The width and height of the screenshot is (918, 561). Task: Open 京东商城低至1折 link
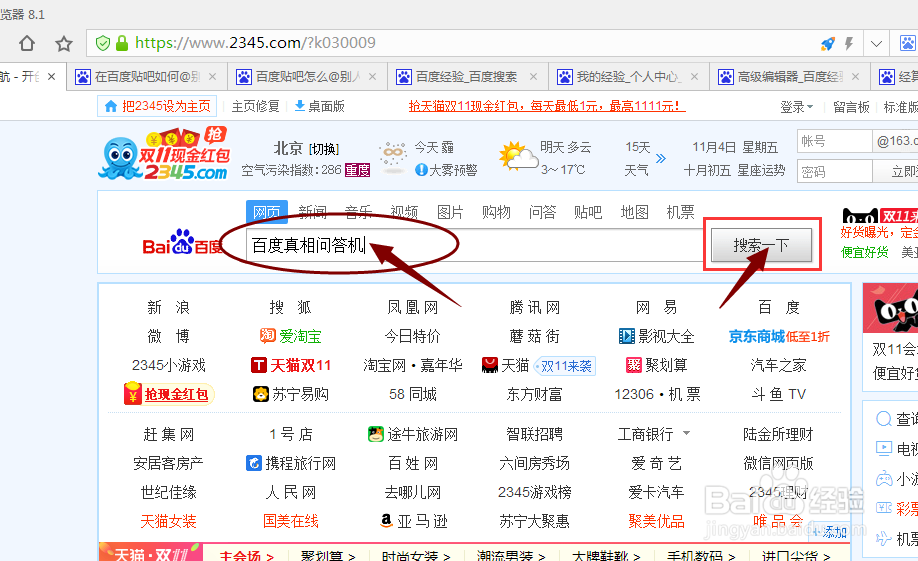(779, 336)
